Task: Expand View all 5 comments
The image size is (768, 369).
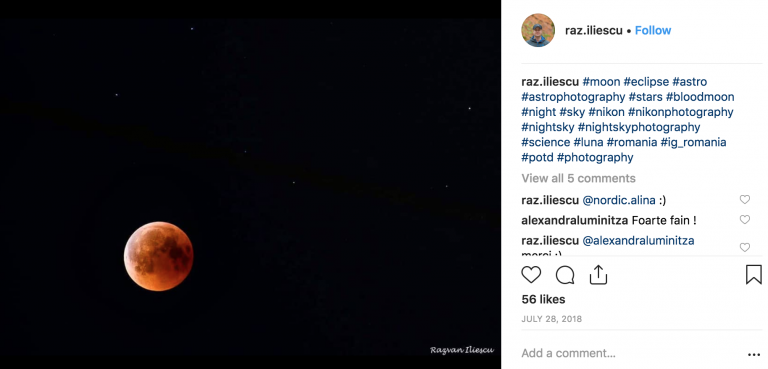Action: (x=578, y=178)
